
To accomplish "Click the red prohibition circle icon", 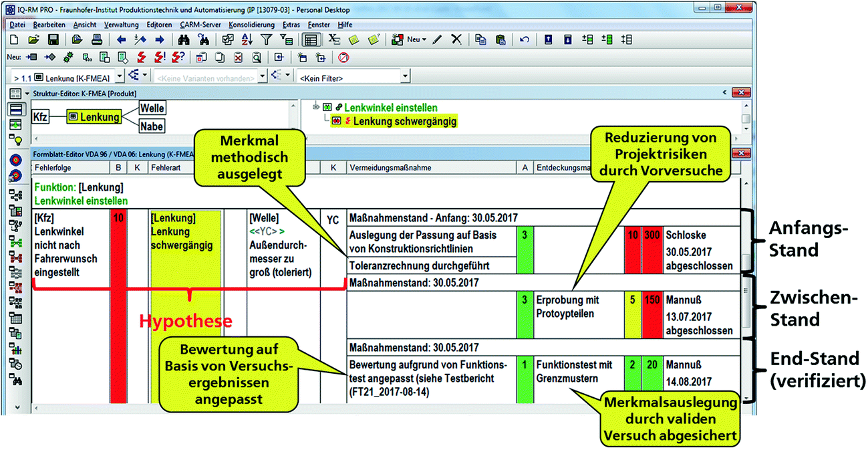I will point(343,57).
